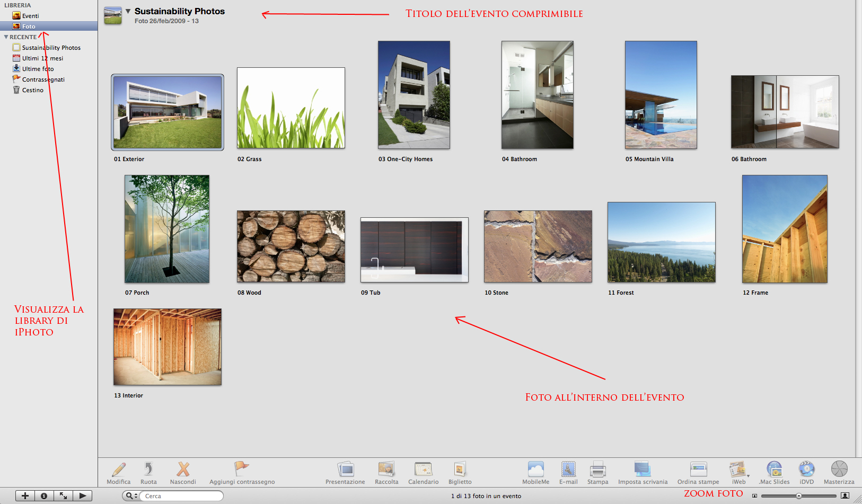Select the 09 Tub photo
This screenshot has width=862, height=504.
click(415, 250)
